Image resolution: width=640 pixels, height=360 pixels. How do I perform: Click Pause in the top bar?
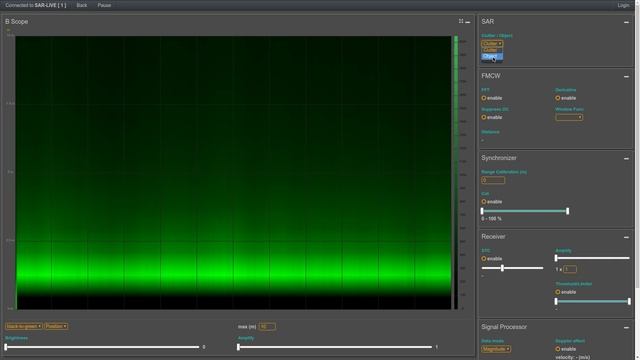coord(104,5)
